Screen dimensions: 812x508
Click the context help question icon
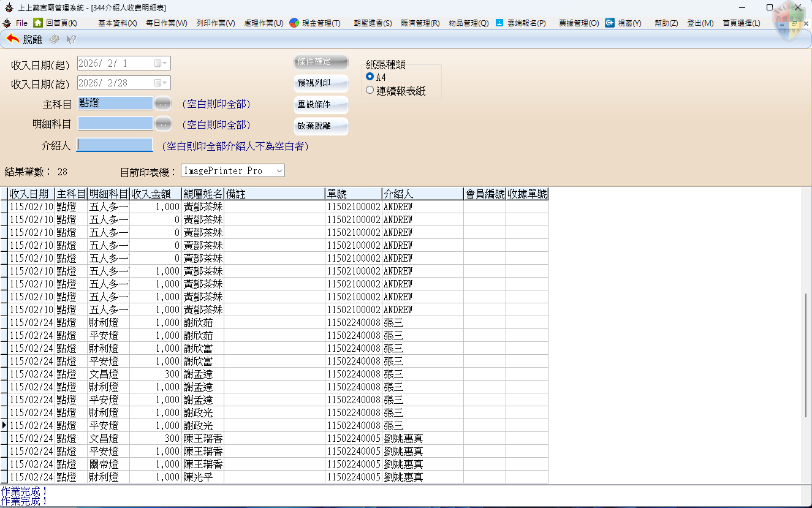point(71,39)
